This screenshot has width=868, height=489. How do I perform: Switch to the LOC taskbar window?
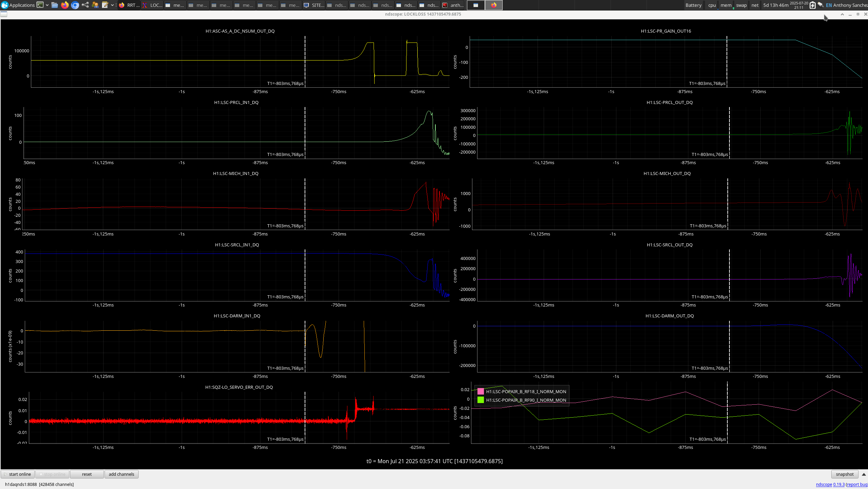click(x=152, y=5)
